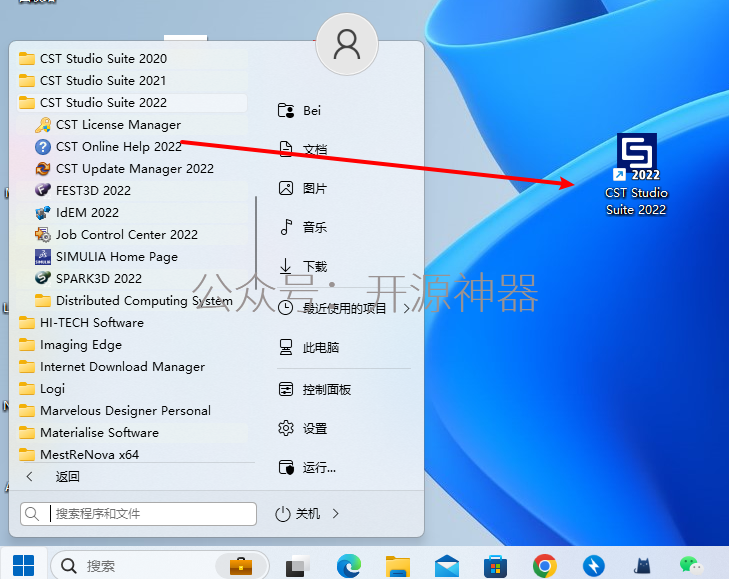Image resolution: width=729 pixels, height=579 pixels.
Task: Open 音乐 music folder
Action: [x=302, y=227]
